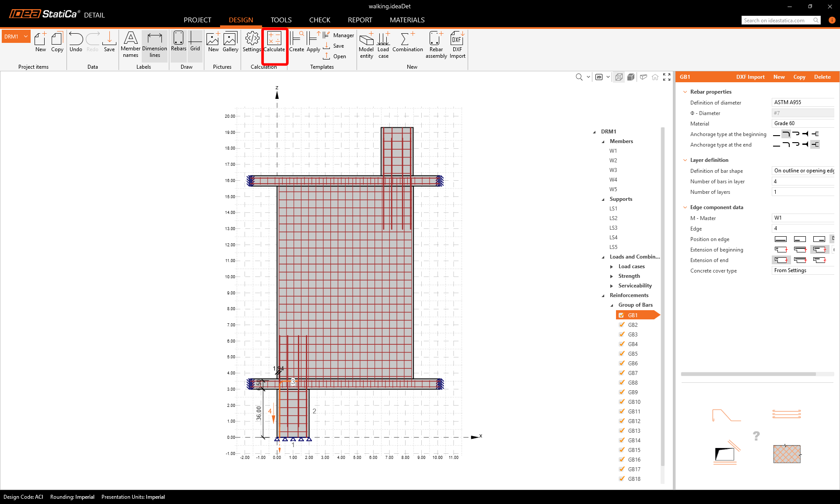Collapse the Supports tree section
This screenshot has width=840, height=504.
pyautogui.click(x=603, y=199)
